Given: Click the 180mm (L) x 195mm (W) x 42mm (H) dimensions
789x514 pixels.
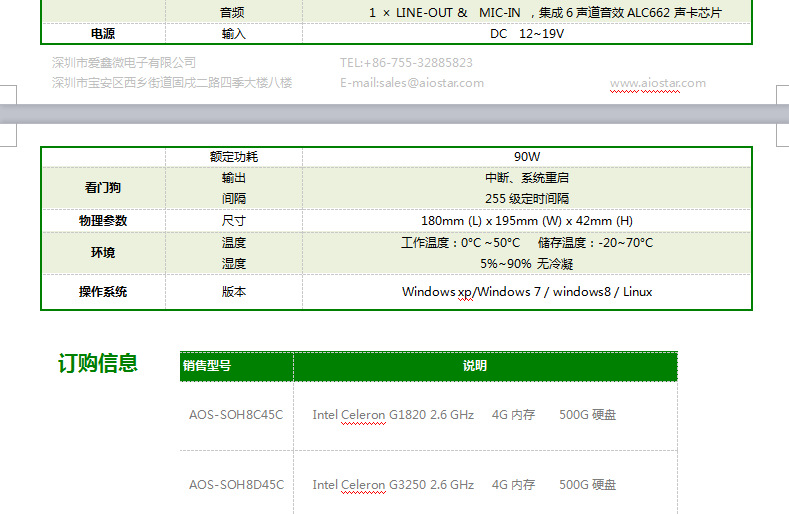Looking at the screenshot, I should (x=527, y=221).
